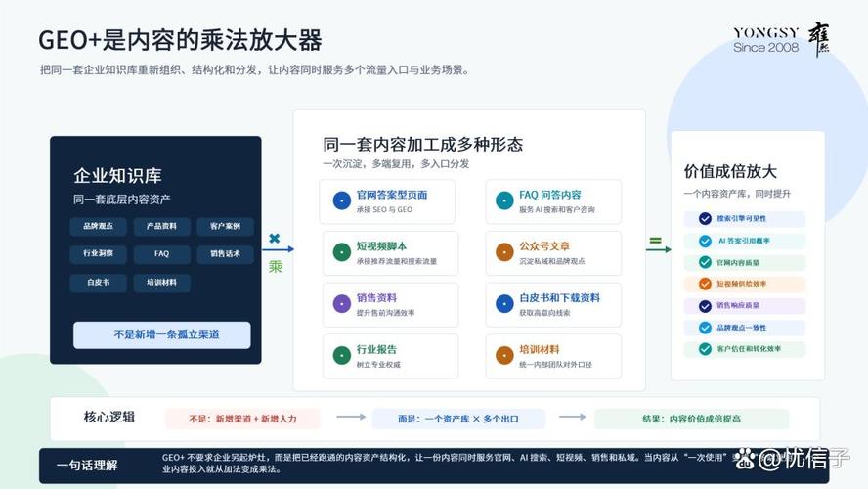Click the subtitle 沉淀私域和品牌观点
Screen dimensions: 868x489
pos(552,261)
